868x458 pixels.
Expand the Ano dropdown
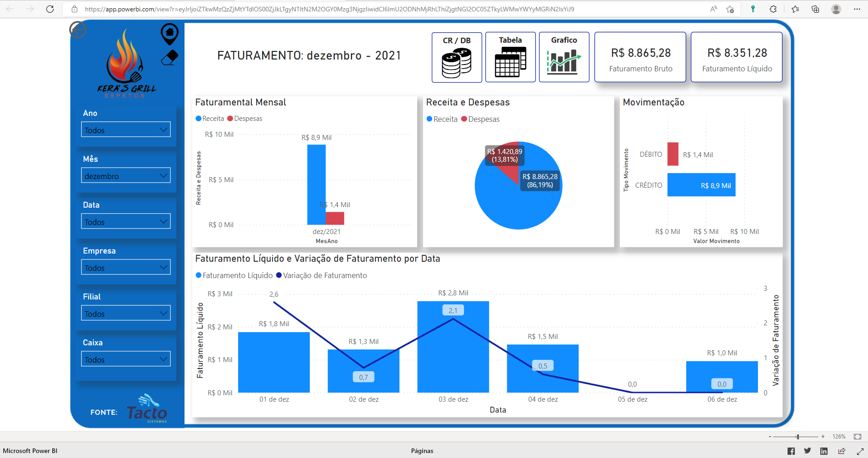click(126, 129)
